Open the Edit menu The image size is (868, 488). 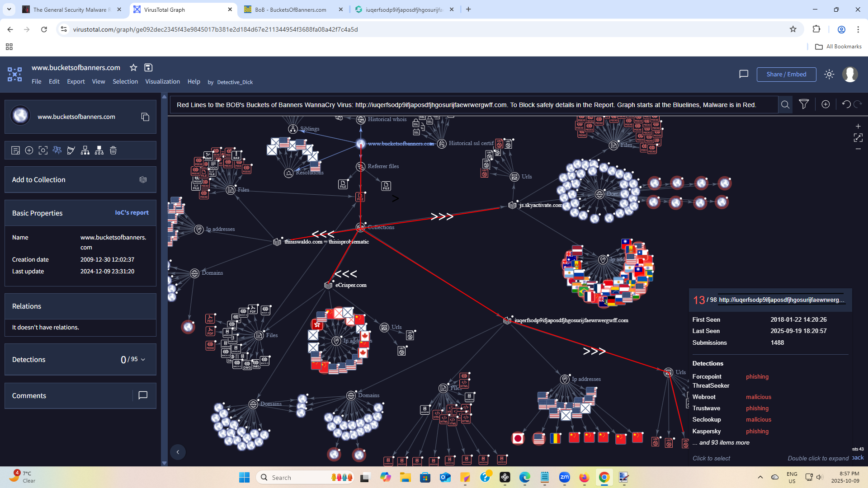tap(54, 82)
